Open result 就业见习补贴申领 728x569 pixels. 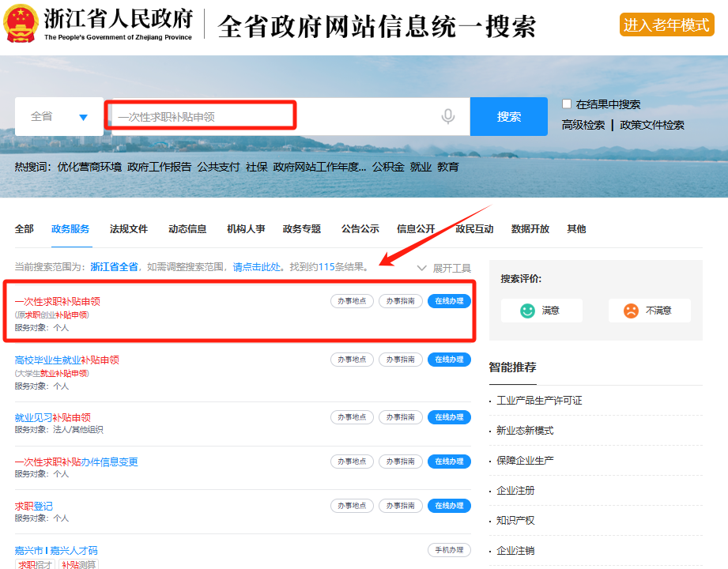pyautogui.click(x=52, y=418)
